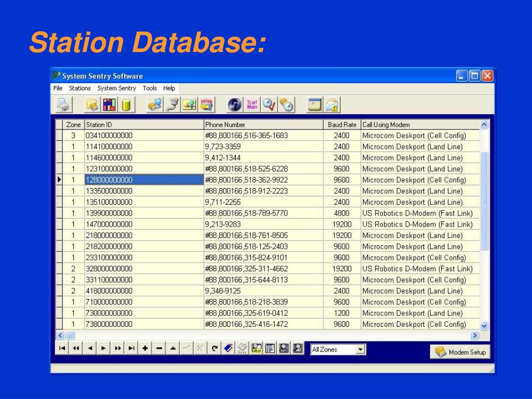This screenshot has width=532, height=399.
Task: Click the rightmost magnifier search icon
Action: coord(298,348)
